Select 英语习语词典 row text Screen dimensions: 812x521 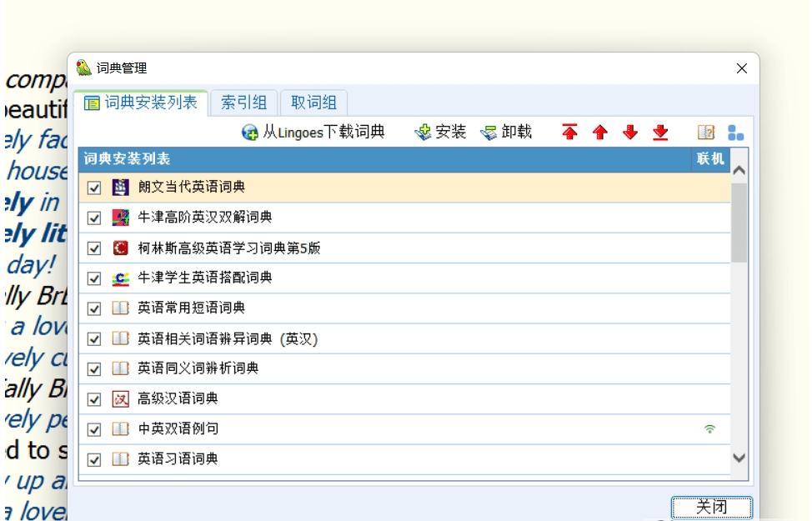[178, 458]
